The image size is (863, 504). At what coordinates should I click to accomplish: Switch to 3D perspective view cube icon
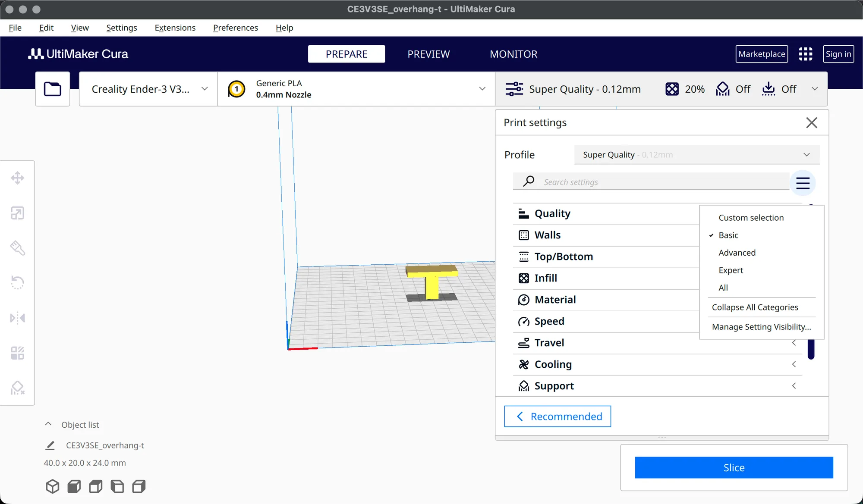pos(53,486)
